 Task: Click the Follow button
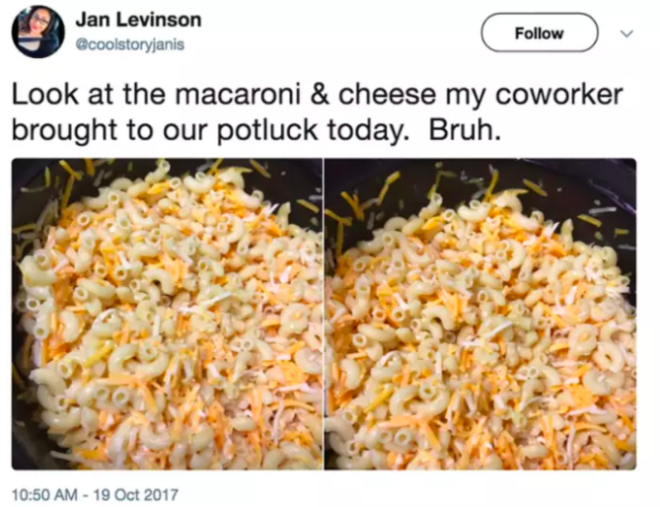pos(539,33)
